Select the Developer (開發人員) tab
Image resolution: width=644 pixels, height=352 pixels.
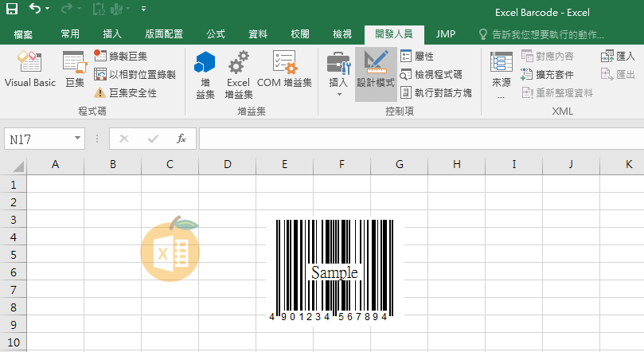(394, 34)
